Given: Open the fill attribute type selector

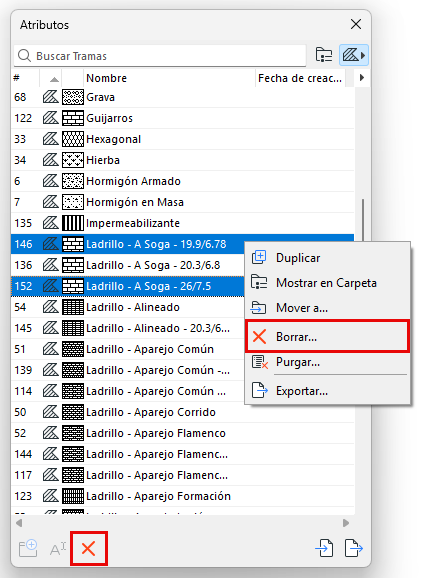Looking at the screenshot, I should click(353, 56).
